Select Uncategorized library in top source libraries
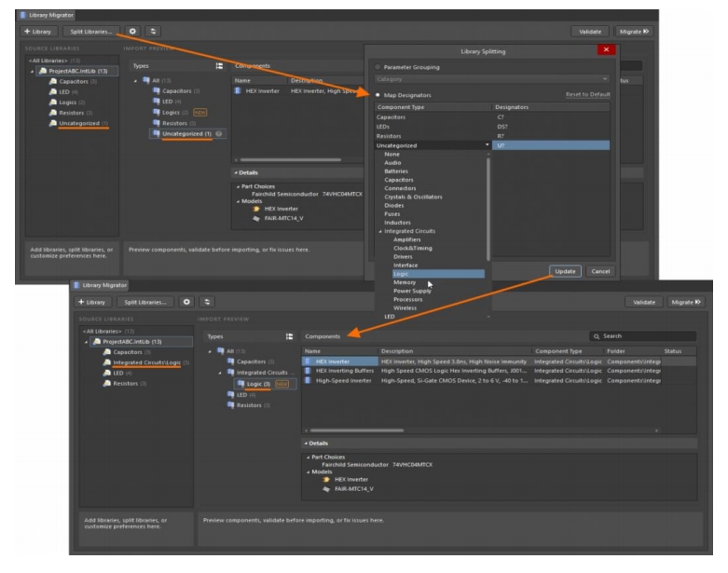The width and height of the screenshot is (728, 573). click(78, 123)
